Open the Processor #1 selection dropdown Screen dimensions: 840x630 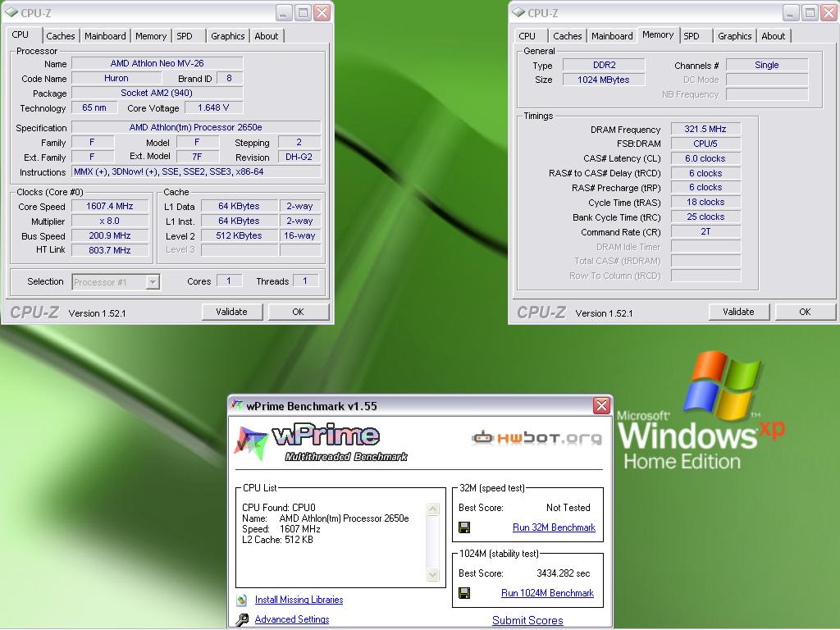pos(153,282)
